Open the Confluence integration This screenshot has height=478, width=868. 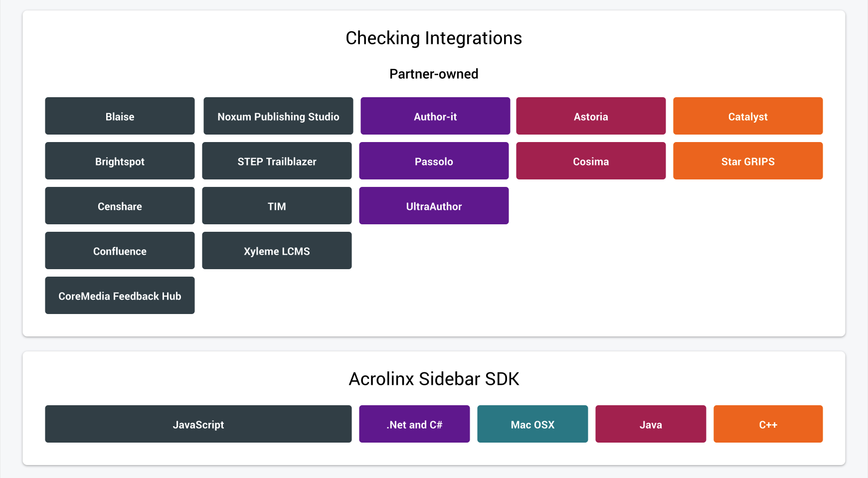pyautogui.click(x=120, y=250)
